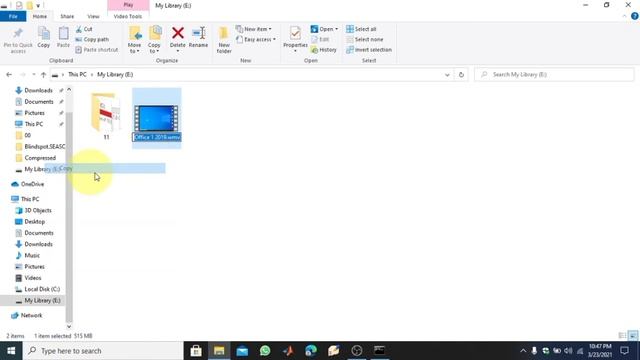
Task: Switch to Details view in the status bar
Action: click(x=622, y=336)
